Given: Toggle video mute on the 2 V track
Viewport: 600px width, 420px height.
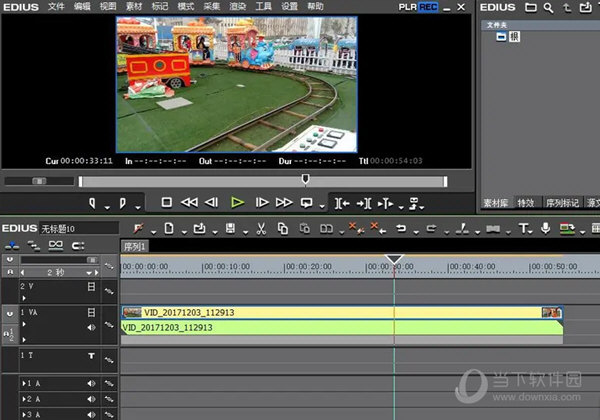Looking at the screenshot, I should pos(91,286).
